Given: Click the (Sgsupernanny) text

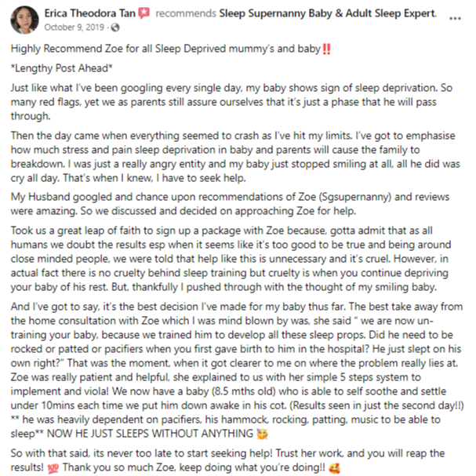Looking at the screenshot, I should (x=355, y=197).
